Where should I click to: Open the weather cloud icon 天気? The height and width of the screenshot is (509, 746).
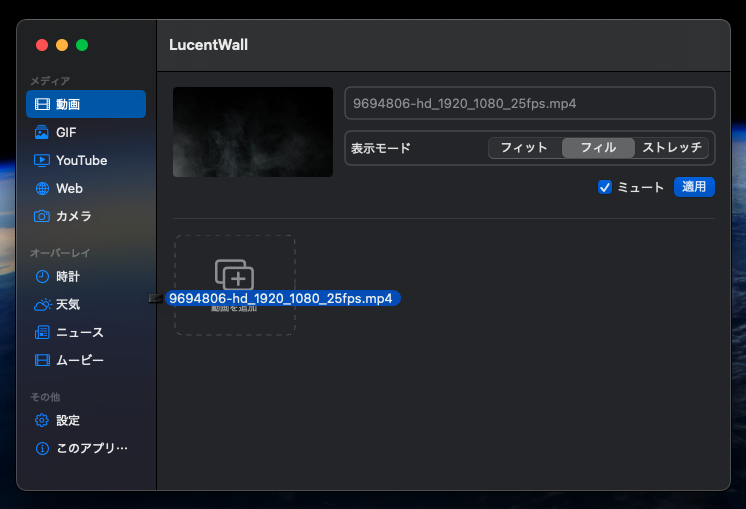[x=42, y=304]
